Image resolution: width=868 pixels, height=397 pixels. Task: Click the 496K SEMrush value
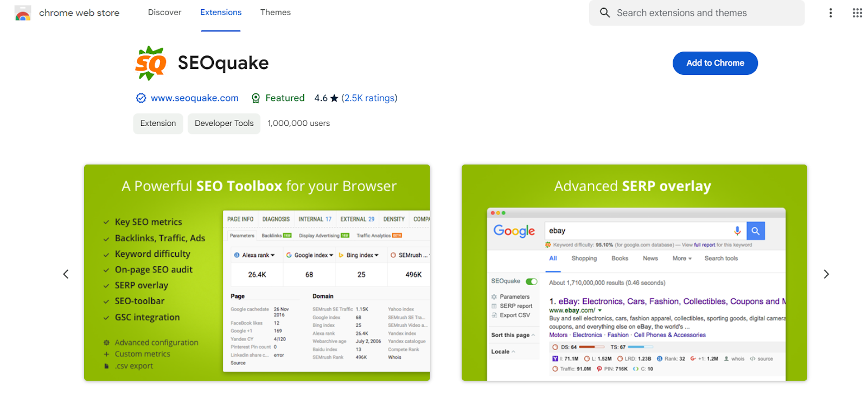pos(413,275)
